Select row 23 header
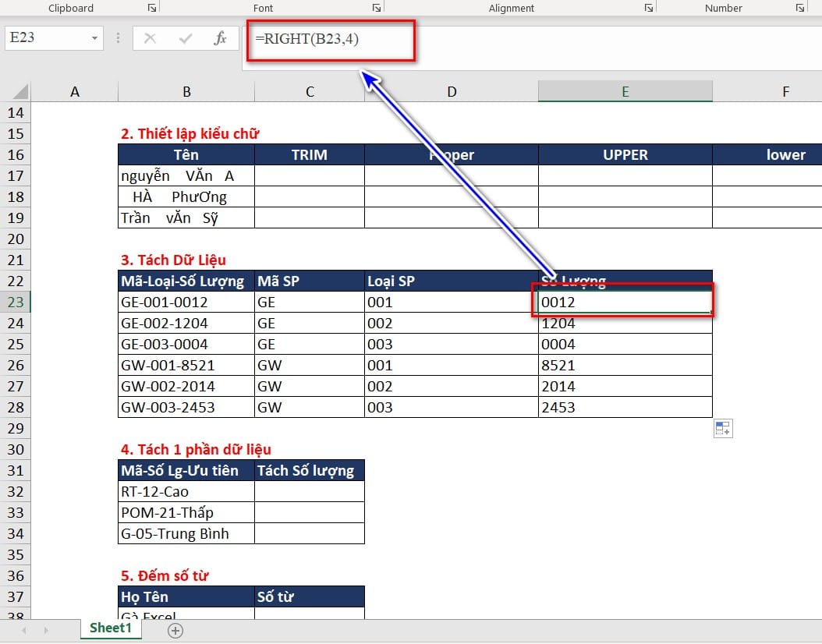 15,303
